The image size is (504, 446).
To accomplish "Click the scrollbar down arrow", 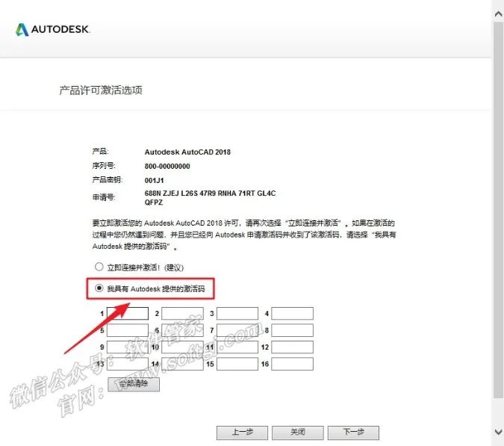I will tap(498, 432).
